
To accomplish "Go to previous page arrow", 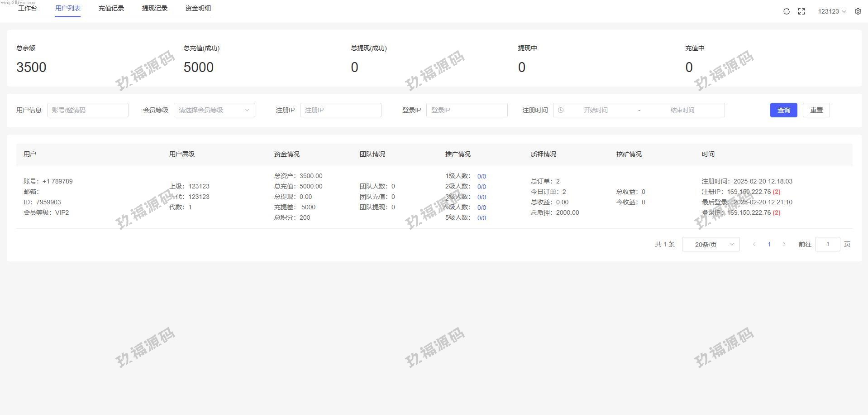I will coord(754,244).
